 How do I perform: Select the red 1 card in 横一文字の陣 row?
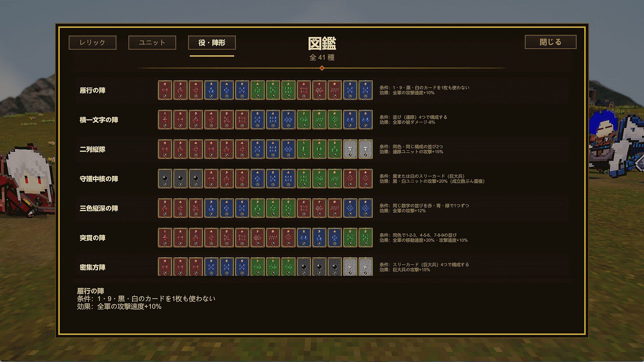(x=165, y=120)
